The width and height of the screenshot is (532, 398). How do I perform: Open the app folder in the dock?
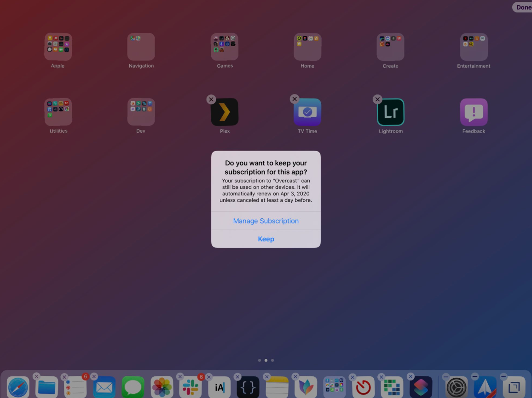pyautogui.click(x=335, y=387)
